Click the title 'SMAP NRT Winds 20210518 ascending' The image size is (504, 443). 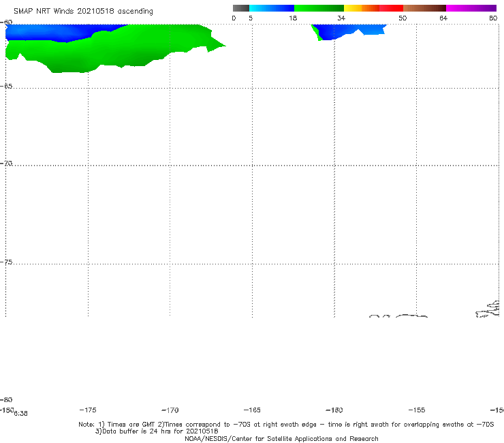tap(83, 11)
